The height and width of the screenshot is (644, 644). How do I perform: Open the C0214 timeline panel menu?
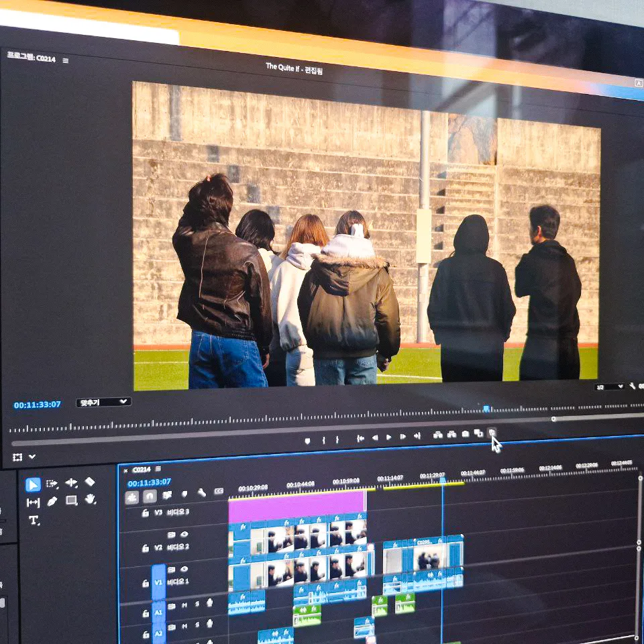[x=158, y=469]
